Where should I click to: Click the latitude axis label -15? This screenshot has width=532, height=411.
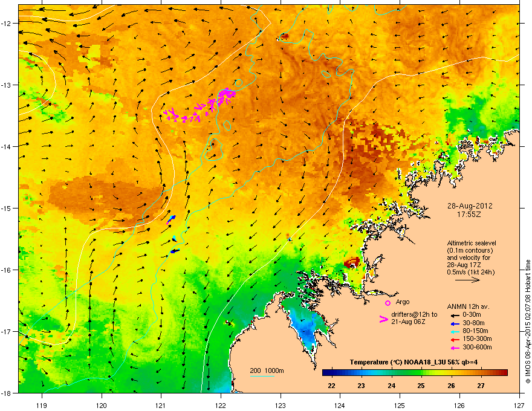click(6, 208)
